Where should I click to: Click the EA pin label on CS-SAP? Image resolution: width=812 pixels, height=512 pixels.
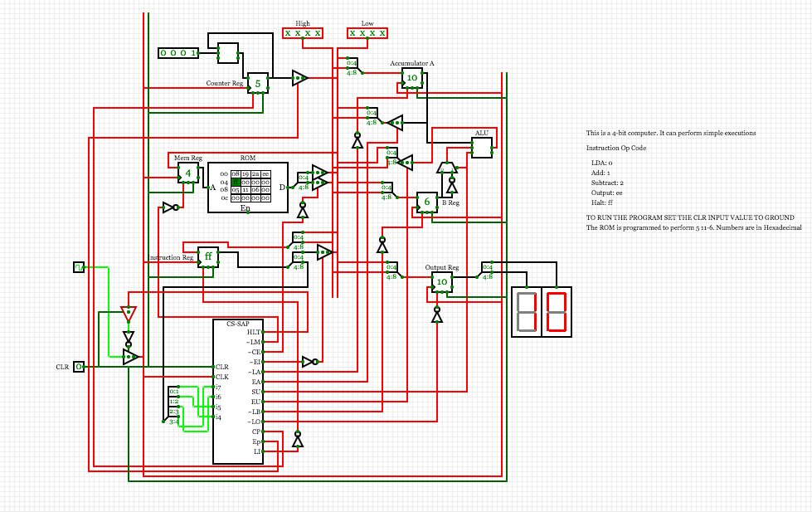pos(256,382)
